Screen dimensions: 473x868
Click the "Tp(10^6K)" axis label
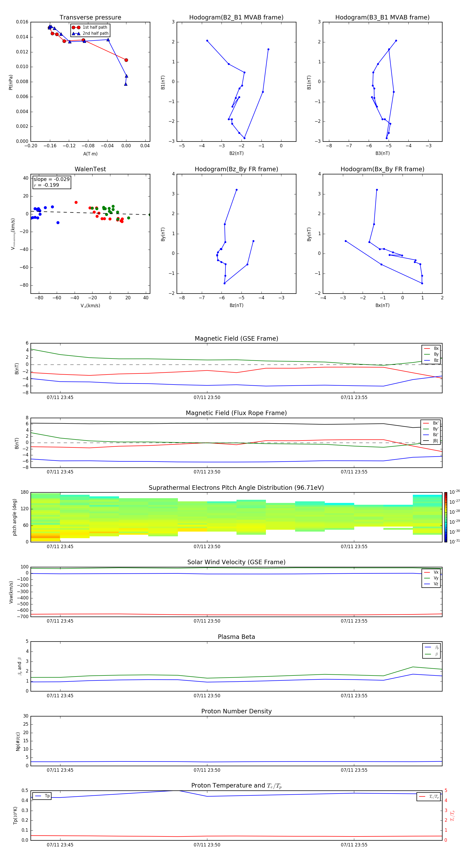[x=15, y=815]
